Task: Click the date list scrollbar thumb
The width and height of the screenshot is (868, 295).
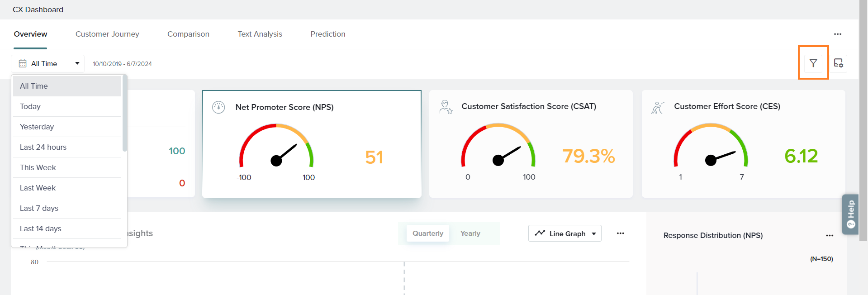Action: coord(125,113)
